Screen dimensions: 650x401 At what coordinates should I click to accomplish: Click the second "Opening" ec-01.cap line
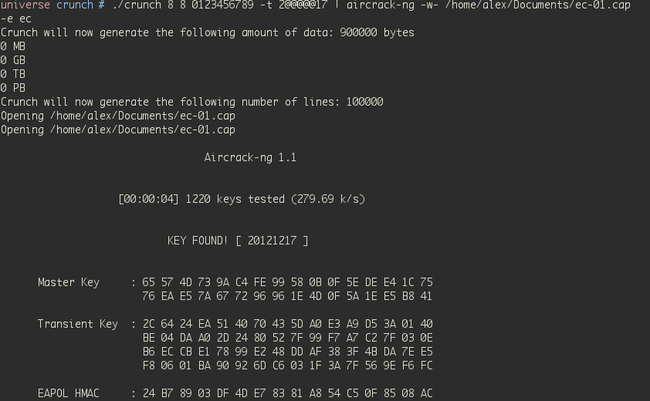tap(118, 130)
